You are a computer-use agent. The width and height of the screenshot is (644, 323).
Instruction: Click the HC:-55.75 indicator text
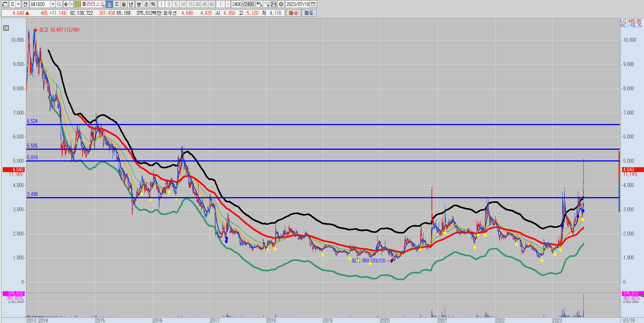[x=631, y=26]
